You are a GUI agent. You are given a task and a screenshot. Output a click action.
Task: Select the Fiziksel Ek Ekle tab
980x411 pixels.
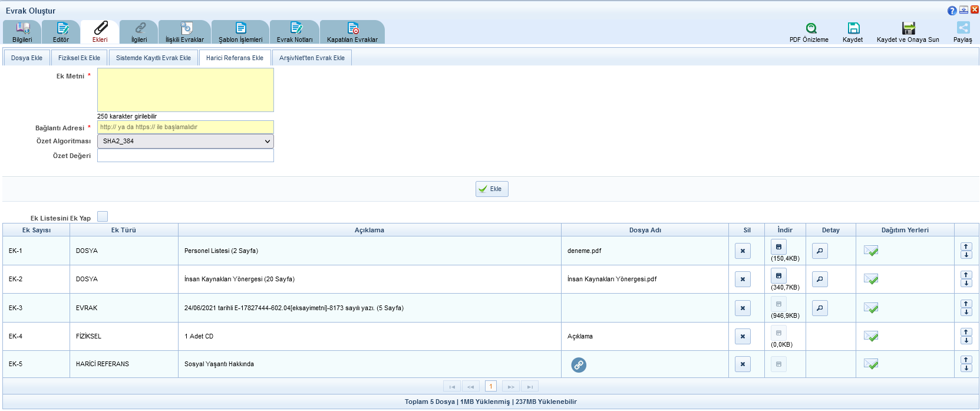[x=79, y=58]
